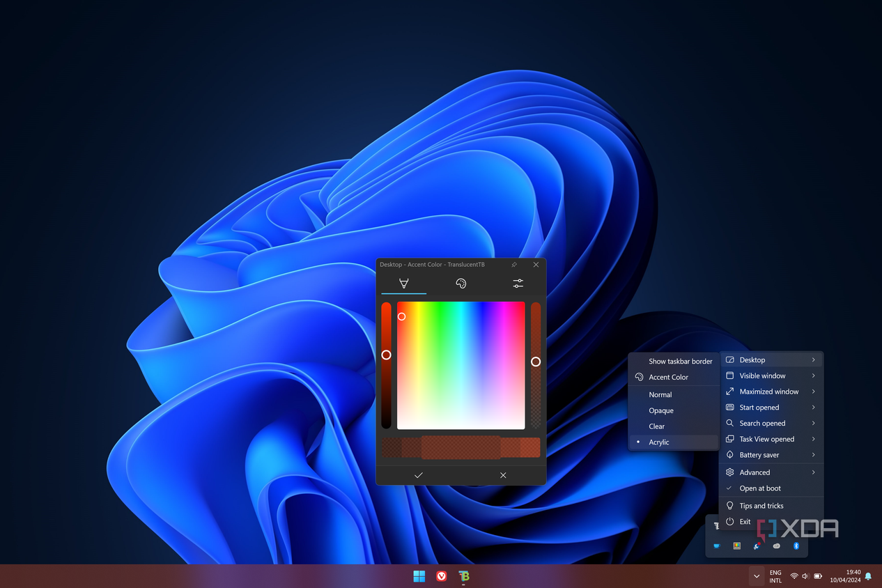
Task: Expand the Task View opened submenu
Action: tap(771, 440)
